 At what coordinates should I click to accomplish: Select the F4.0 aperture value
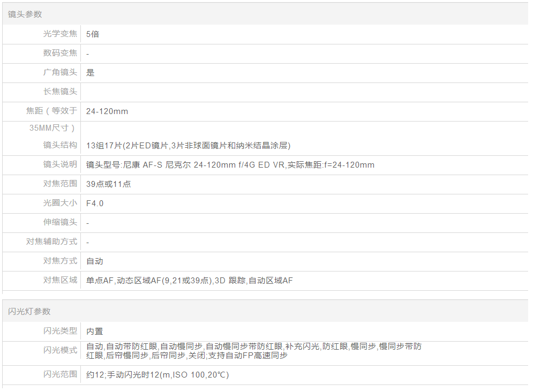[x=95, y=203]
